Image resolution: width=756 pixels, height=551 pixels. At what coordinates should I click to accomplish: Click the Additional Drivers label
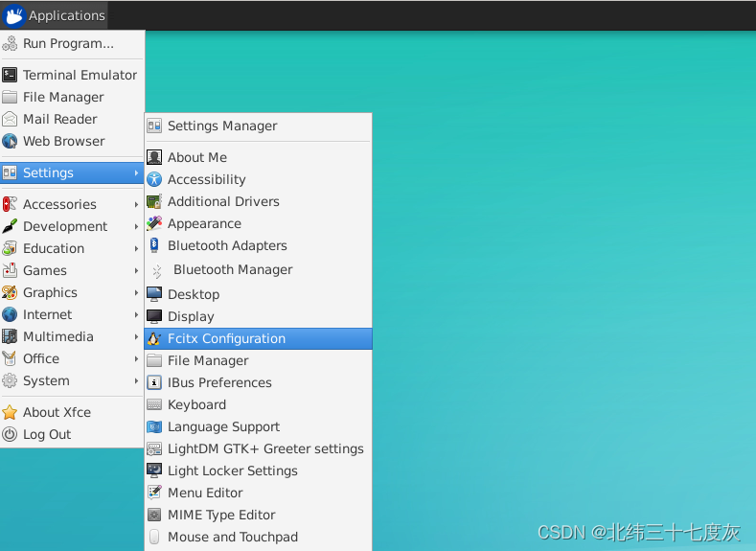point(223,201)
